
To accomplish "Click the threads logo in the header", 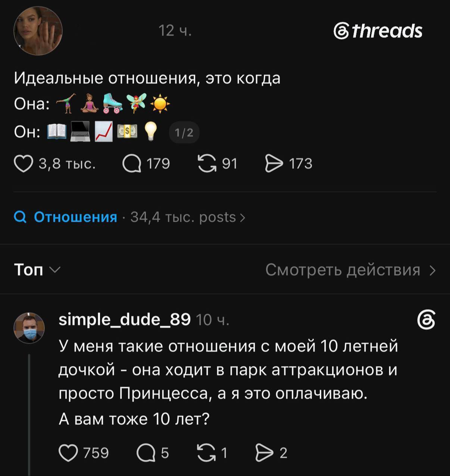I will pos(378,31).
